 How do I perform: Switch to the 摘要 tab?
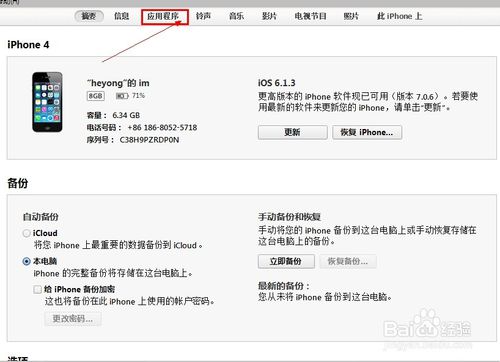(89, 16)
